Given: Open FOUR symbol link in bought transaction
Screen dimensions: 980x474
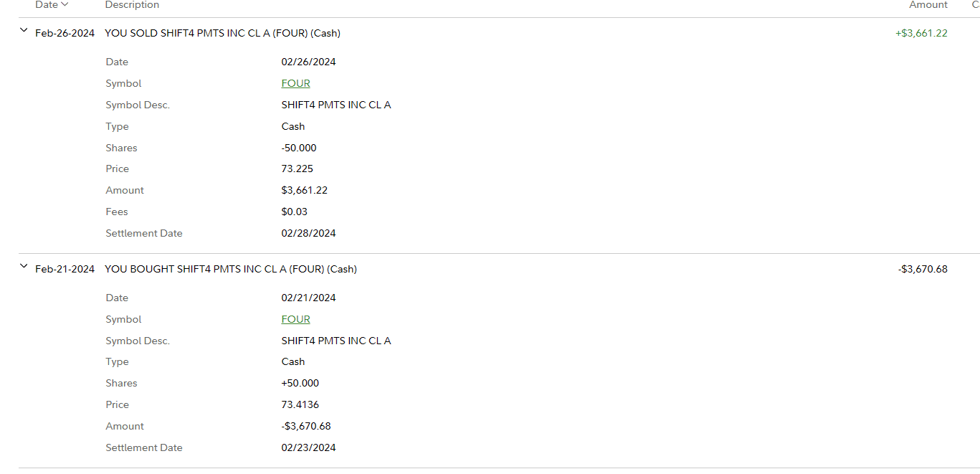Looking at the screenshot, I should [x=295, y=319].
